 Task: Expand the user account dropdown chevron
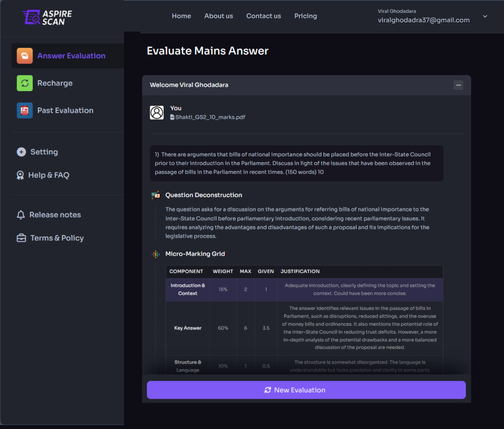485,16
